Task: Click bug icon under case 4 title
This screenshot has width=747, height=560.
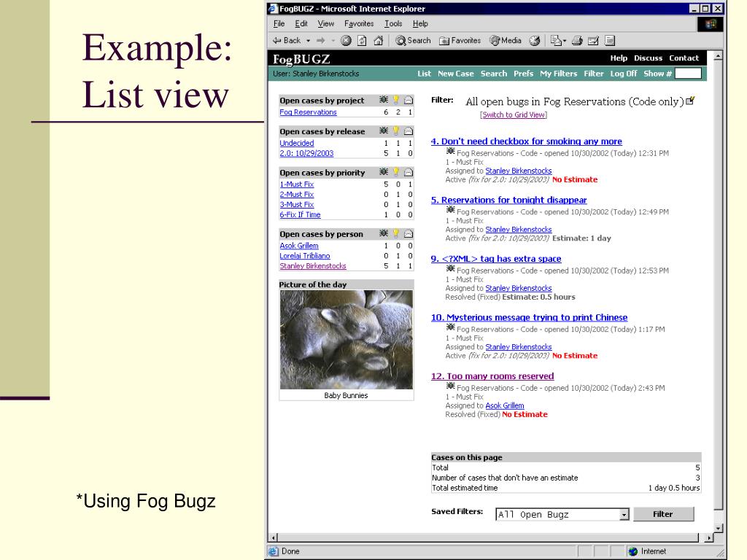Action: [x=450, y=152]
